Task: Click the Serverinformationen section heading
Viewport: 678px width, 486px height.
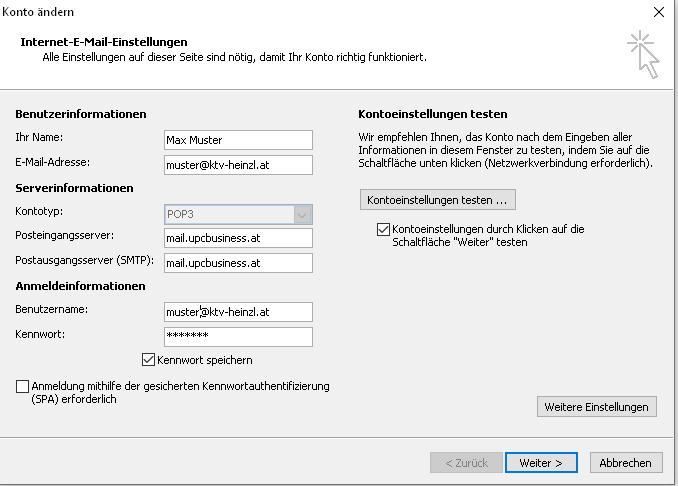Action: point(74,188)
